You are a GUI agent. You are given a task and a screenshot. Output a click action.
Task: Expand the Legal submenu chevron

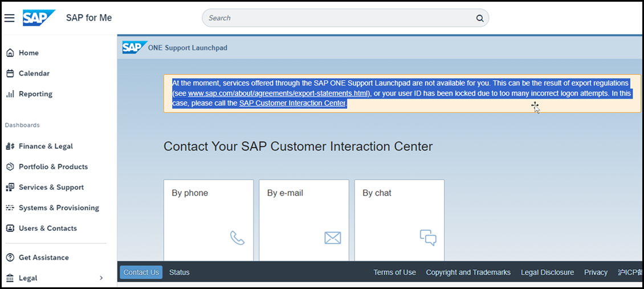(101, 278)
